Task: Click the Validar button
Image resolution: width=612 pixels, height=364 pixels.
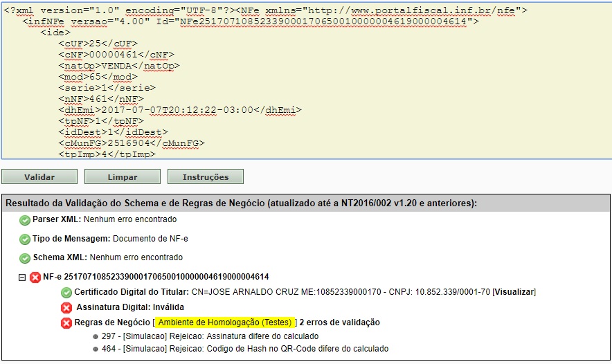Action: tap(39, 176)
